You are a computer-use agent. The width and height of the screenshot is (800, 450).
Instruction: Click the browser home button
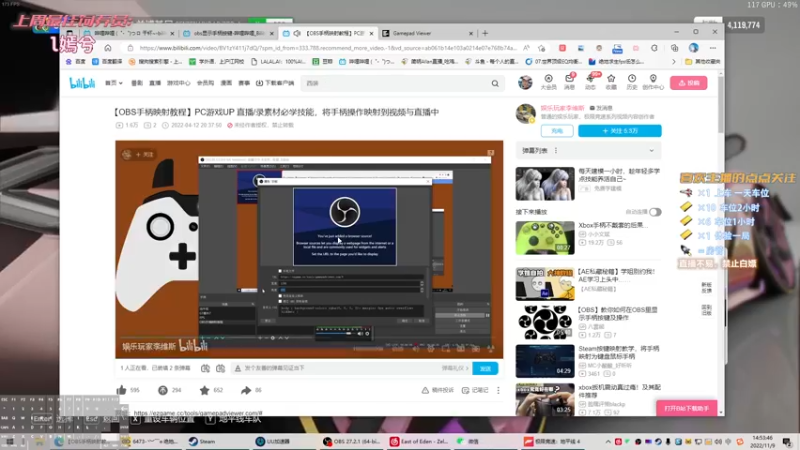pos(108,48)
